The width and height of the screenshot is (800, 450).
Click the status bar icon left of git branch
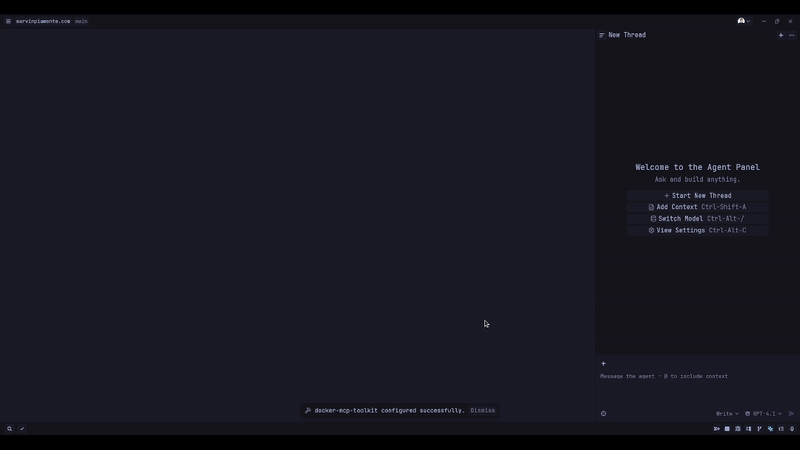tap(748, 429)
